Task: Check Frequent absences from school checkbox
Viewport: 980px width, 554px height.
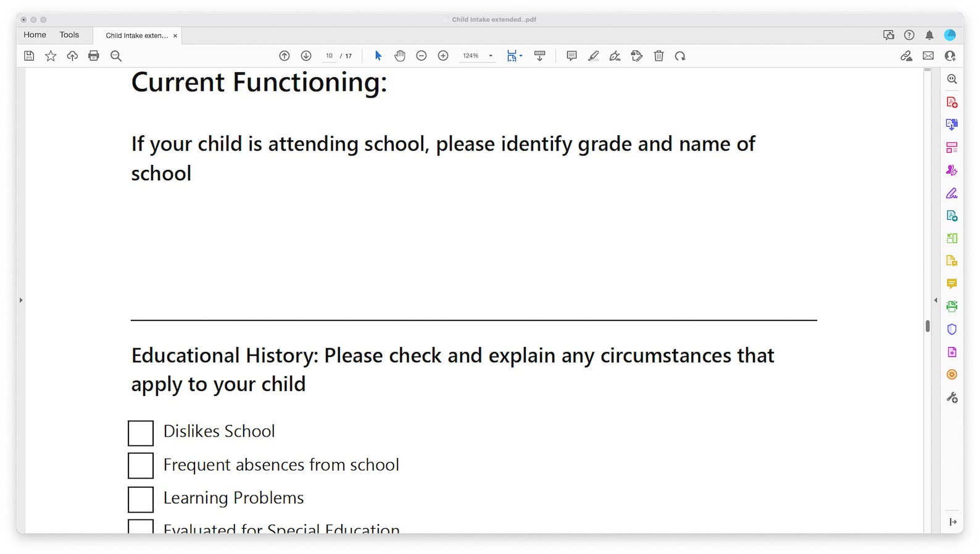Action: (141, 466)
